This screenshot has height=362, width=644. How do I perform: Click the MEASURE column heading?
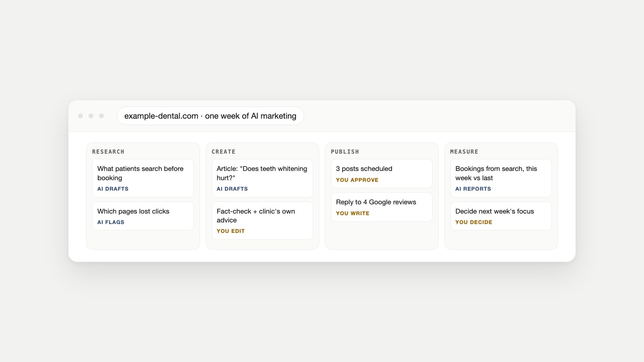pos(464,152)
